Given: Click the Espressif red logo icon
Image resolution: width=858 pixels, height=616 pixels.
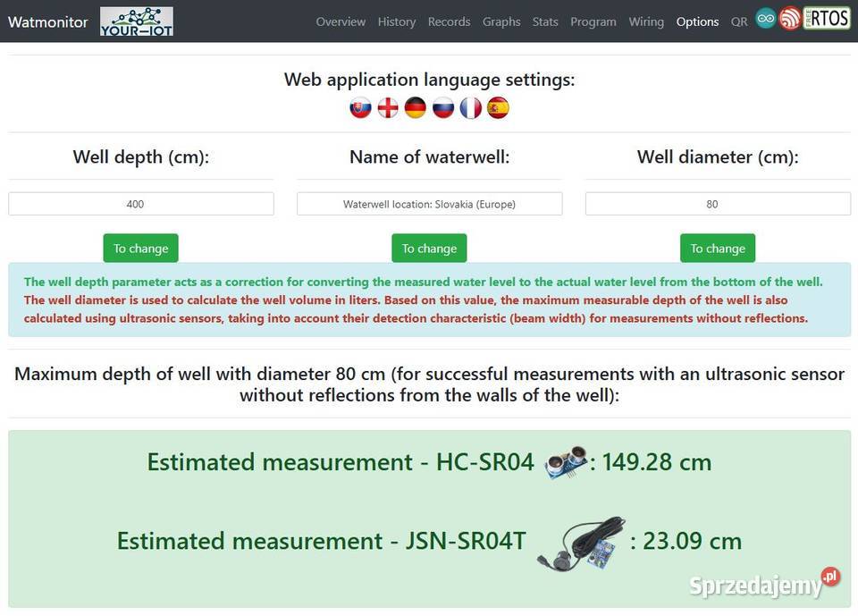Looking at the screenshot, I should click(x=790, y=19).
